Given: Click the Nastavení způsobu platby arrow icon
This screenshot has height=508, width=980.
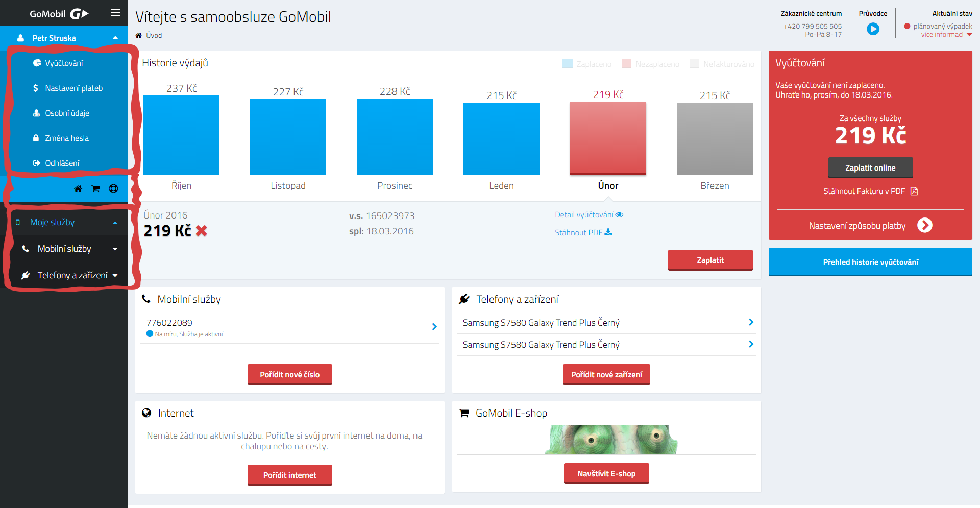Looking at the screenshot, I should (924, 225).
